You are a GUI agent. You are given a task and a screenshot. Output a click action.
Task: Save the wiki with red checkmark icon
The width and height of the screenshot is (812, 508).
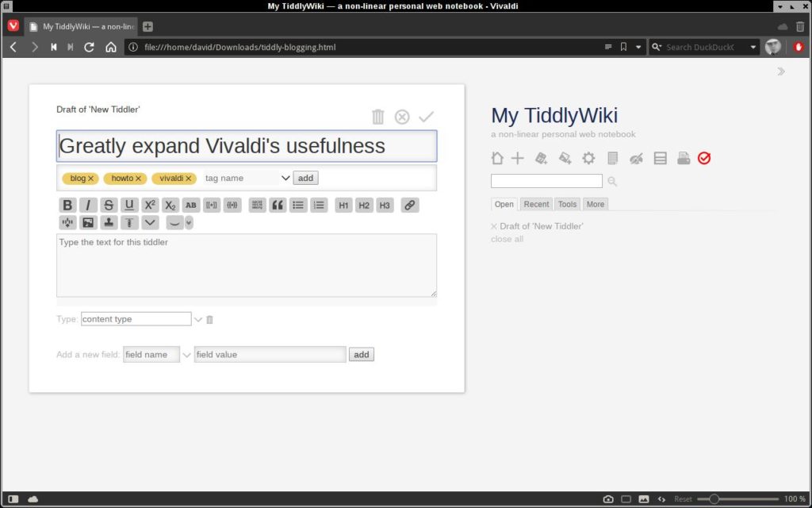pyautogui.click(x=704, y=158)
